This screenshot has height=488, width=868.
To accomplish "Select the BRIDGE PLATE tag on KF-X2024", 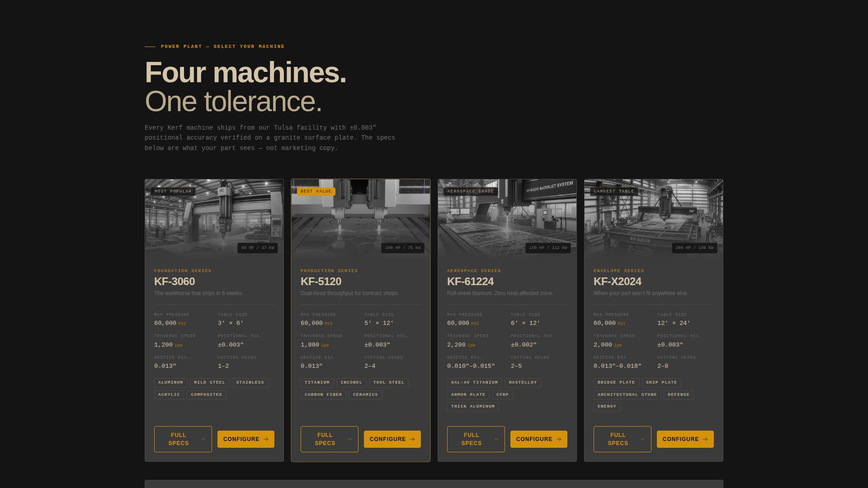I will click(616, 382).
